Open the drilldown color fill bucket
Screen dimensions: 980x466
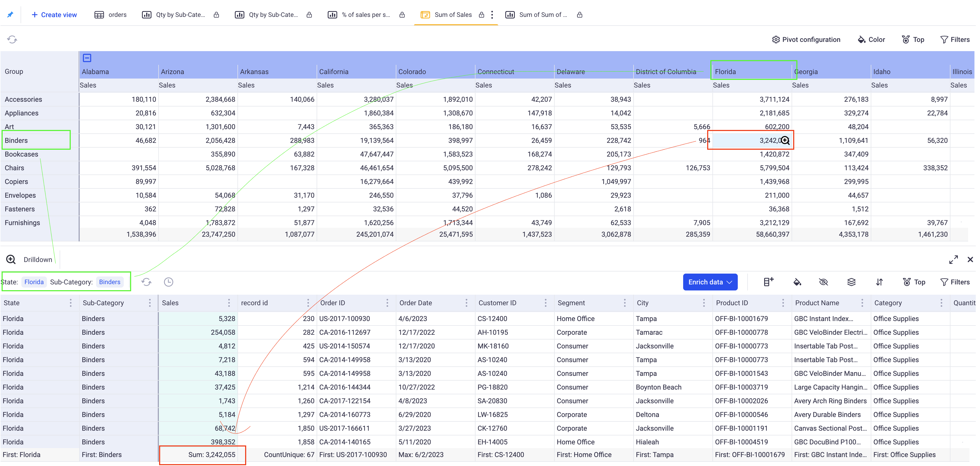click(797, 282)
